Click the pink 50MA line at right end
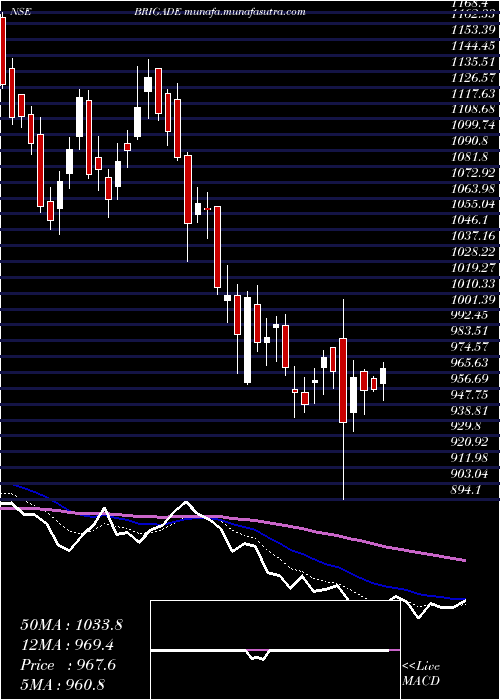The height and width of the screenshot is (700, 500). 464,560
